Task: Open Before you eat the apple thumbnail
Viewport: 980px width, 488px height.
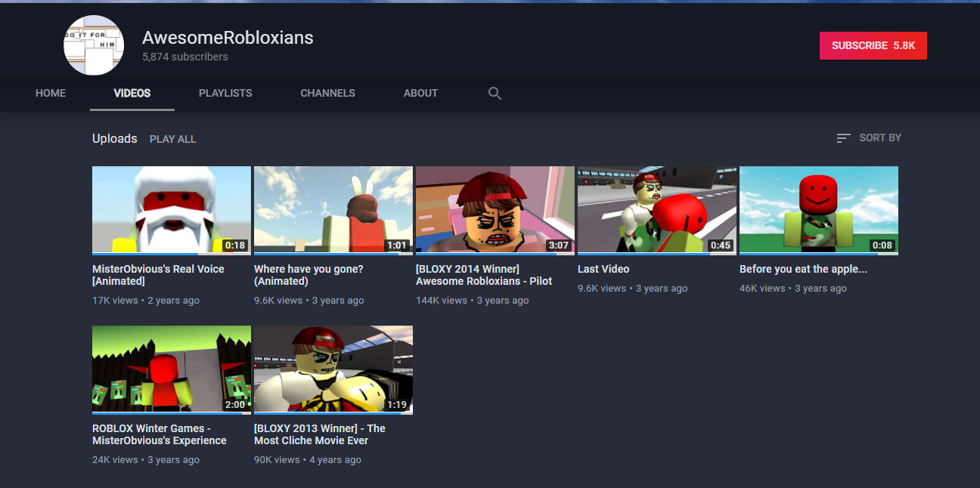Action: point(819,211)
